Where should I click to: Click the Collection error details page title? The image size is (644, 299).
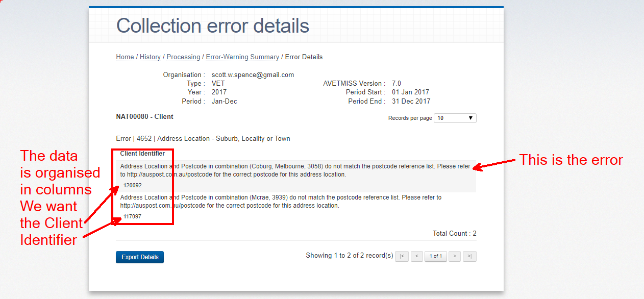pos(213,26)
